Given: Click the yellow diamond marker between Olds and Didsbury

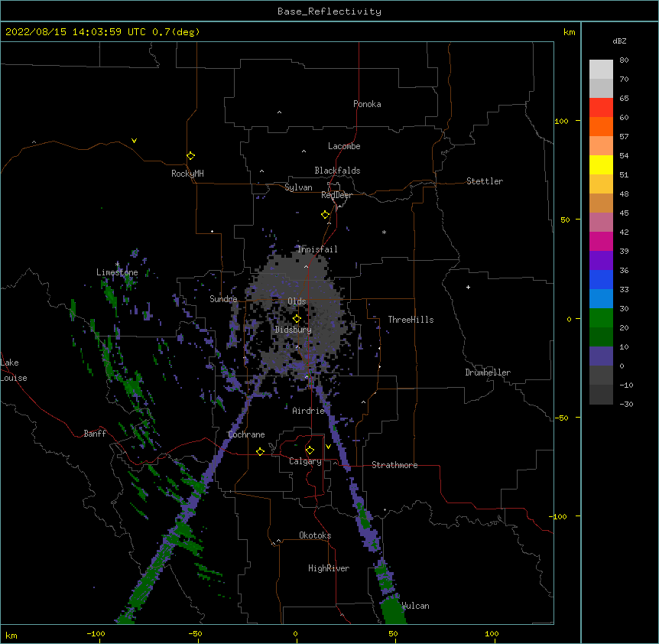Looking at the screenshot, I should pyautogui.click(x=297, y=319).
